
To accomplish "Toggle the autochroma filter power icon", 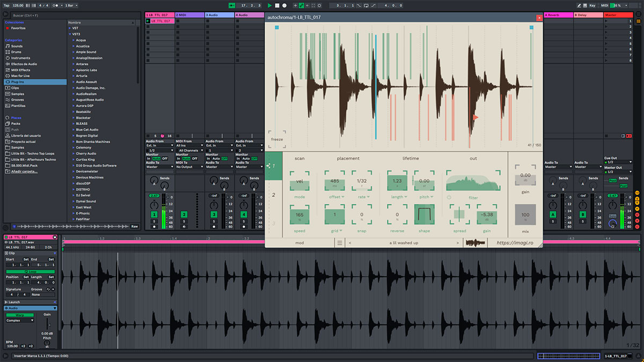I will pos(450,197).
